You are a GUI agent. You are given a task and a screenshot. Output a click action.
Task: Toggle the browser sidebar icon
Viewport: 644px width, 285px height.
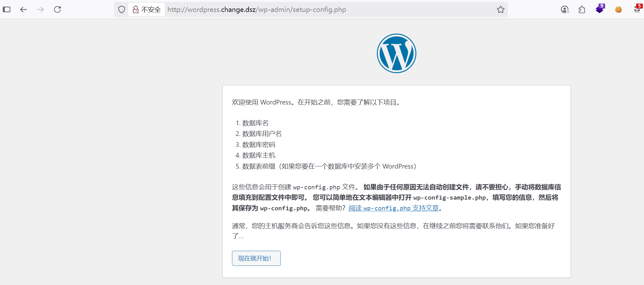click(x=7, y=9)
